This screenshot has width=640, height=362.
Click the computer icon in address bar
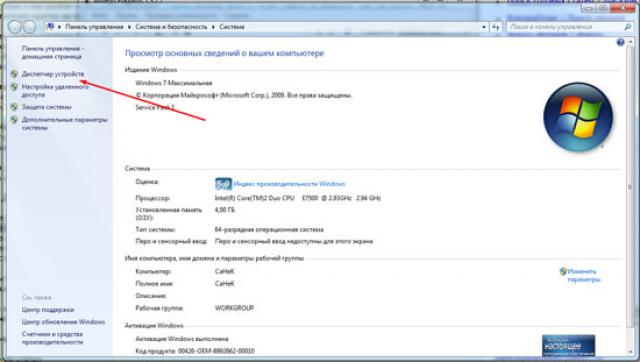click(51, 27)
